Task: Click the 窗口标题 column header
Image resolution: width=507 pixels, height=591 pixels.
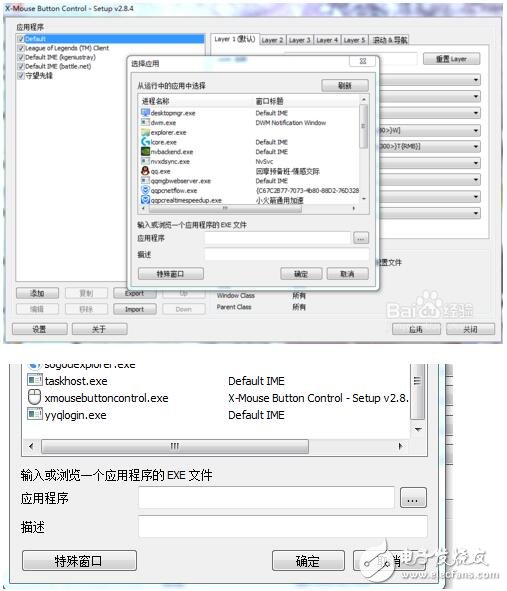Action: click(x=270, y=101)
